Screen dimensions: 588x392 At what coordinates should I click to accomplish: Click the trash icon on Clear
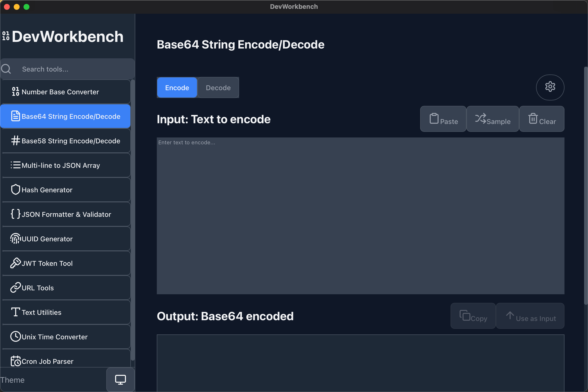533,119
